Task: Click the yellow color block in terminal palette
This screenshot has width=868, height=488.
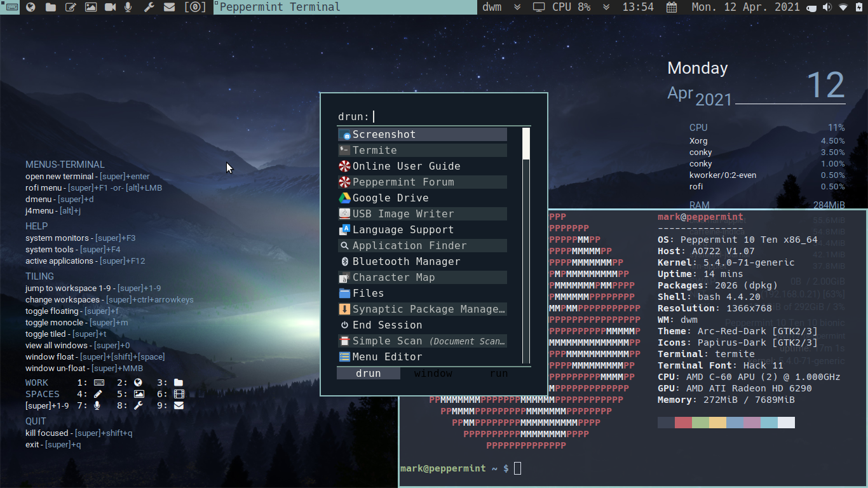Action: pos(717,423)
